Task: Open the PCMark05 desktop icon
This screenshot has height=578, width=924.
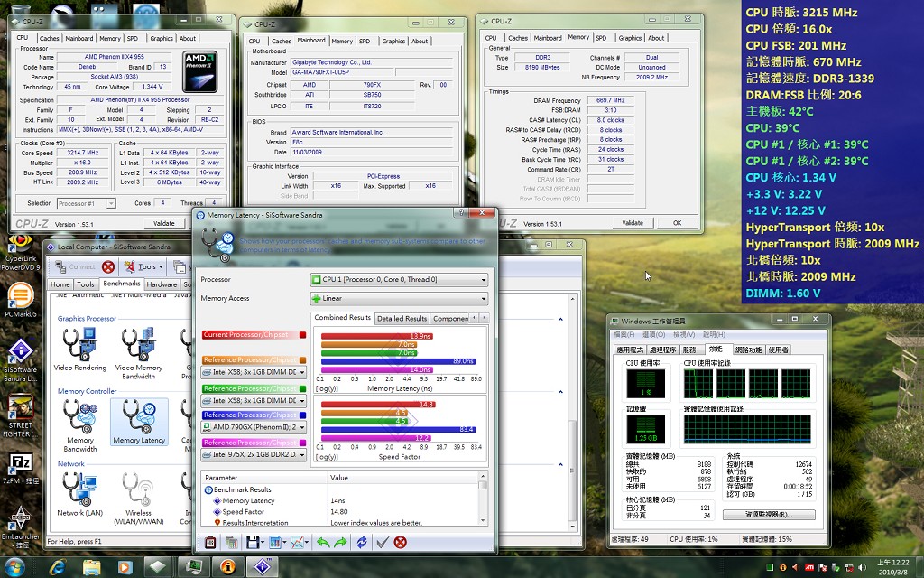Action: coord(20,300)
